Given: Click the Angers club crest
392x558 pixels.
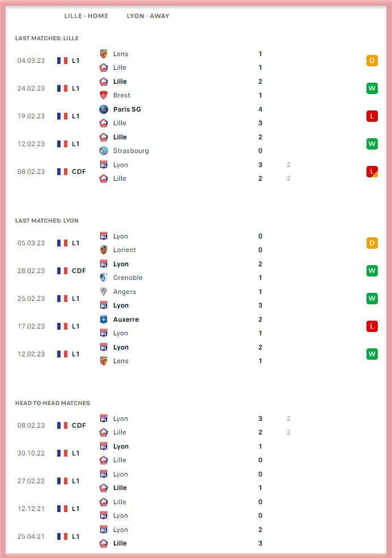Looking at the screenshot, I should coord(104,292).
